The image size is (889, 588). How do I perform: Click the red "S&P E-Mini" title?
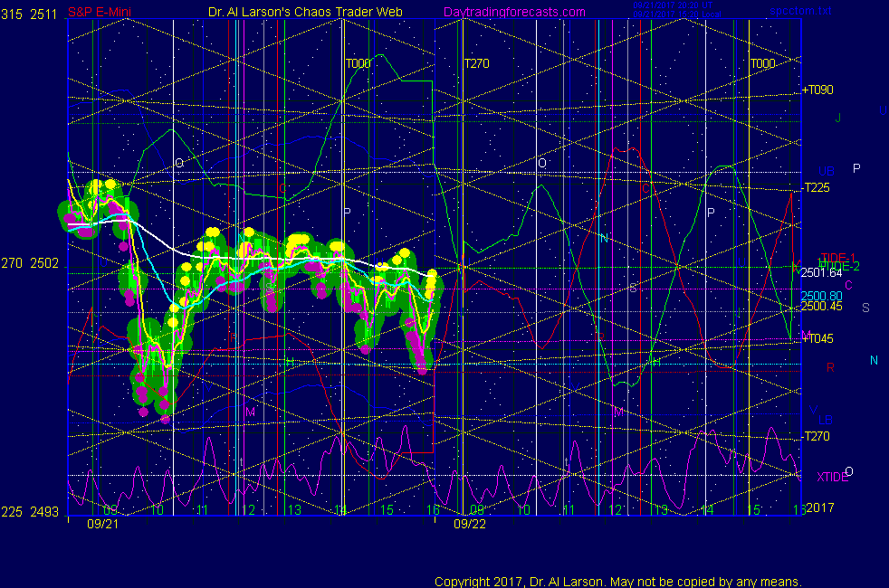[100, 12]
